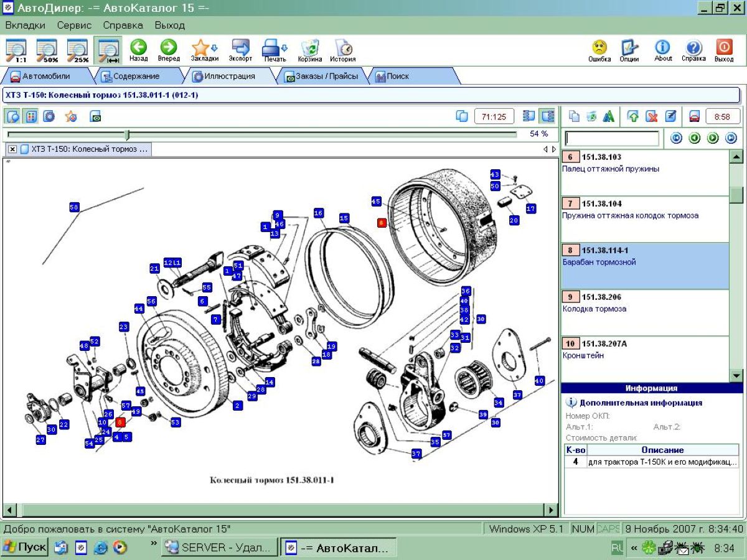Open the Сервис menu
The width and height of the screenshot is (747, 560).
tap(74, 26)
